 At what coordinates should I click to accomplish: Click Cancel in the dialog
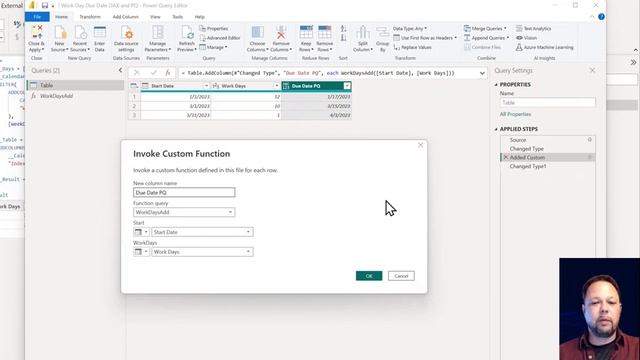click(x=401, y=276)
